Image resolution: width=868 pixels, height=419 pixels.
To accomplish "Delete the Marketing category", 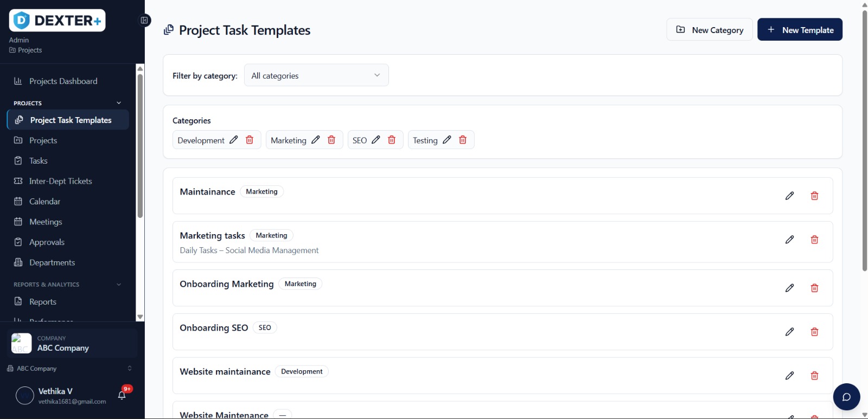I will pos(331,140).
